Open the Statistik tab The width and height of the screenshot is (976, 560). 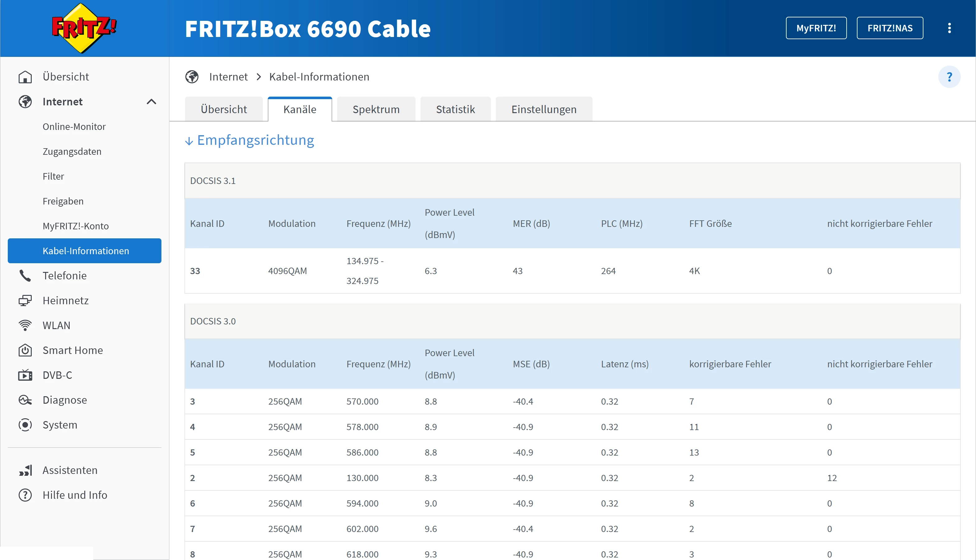[x=455, y=109]
